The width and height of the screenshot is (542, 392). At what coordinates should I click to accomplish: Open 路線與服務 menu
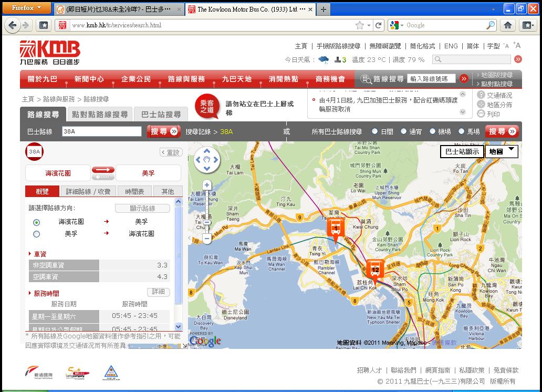coord(186,79)
